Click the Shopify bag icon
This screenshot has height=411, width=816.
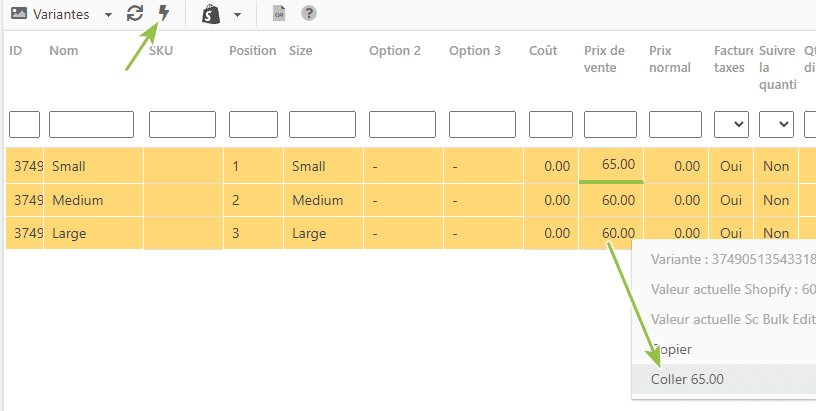pos(211,14)
